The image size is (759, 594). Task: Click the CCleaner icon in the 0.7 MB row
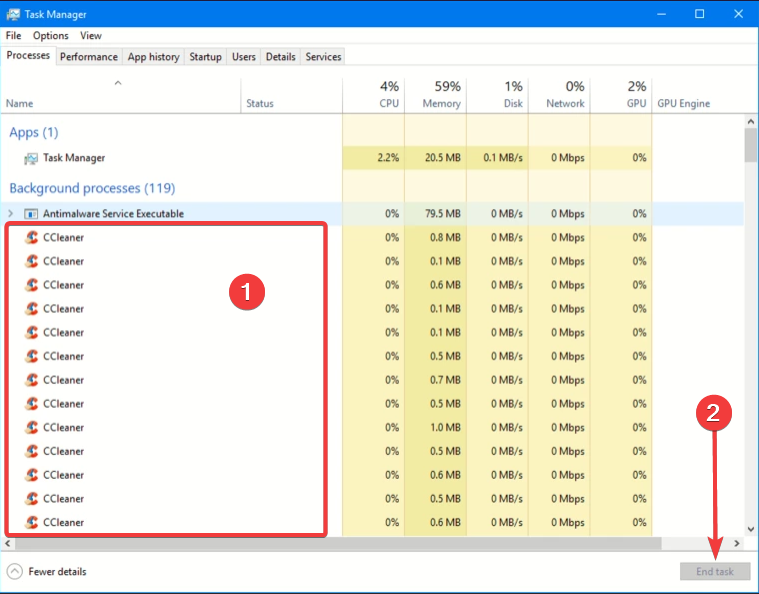(31, 380)
